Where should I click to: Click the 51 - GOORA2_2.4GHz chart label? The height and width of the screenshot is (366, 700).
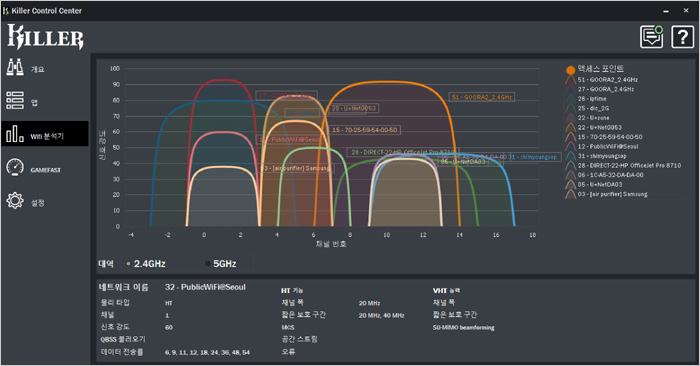(x=482, y=97)
